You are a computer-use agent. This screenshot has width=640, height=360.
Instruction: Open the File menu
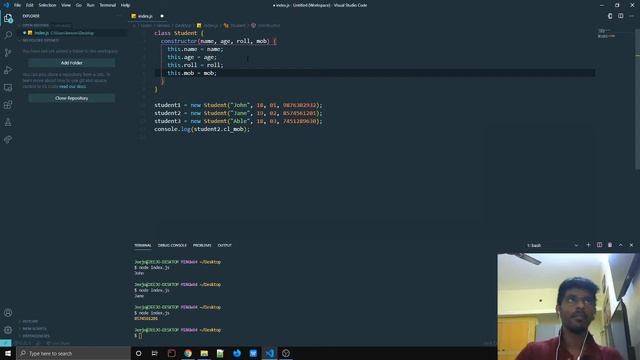(x=17, y=5)
